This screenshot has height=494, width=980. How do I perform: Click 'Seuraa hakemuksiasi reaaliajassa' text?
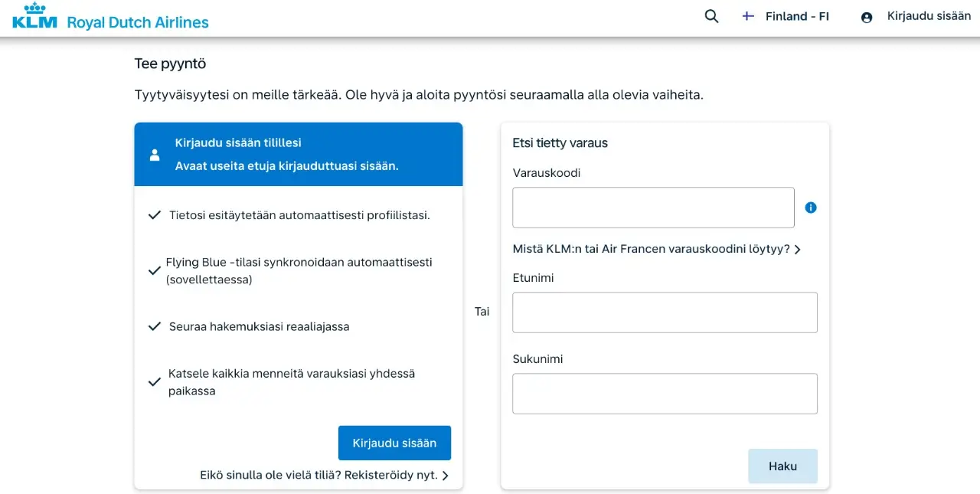point(259,326)
